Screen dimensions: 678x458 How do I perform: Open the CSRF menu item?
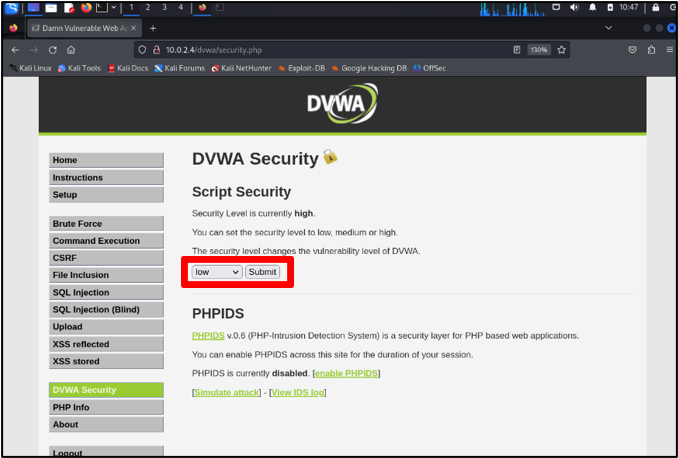(106, 258)
